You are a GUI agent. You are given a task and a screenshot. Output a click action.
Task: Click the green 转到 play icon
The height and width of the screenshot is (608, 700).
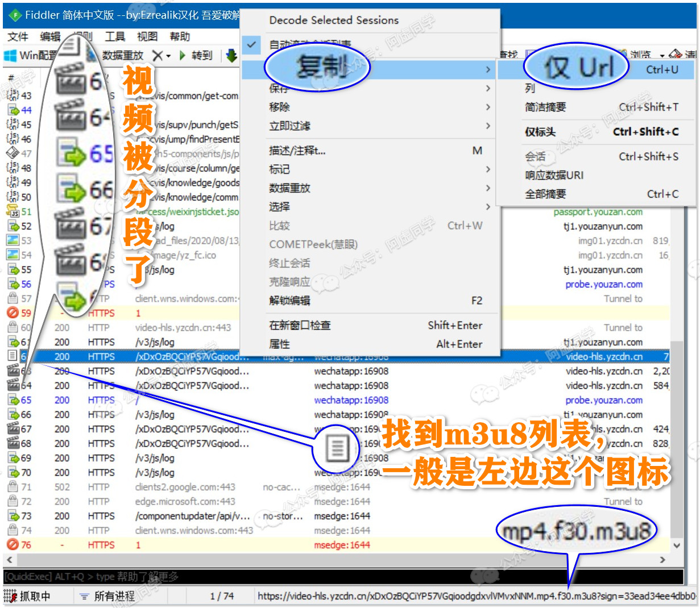(183, 55)
